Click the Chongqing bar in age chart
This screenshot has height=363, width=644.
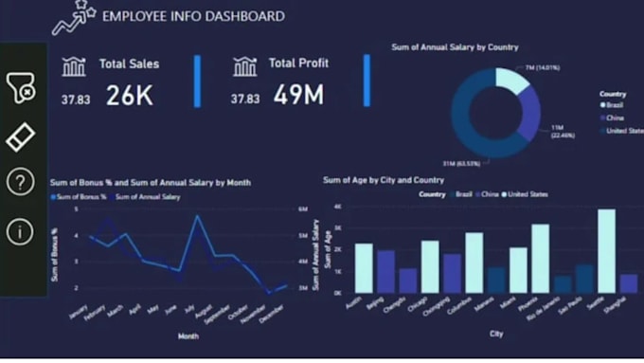452,273
